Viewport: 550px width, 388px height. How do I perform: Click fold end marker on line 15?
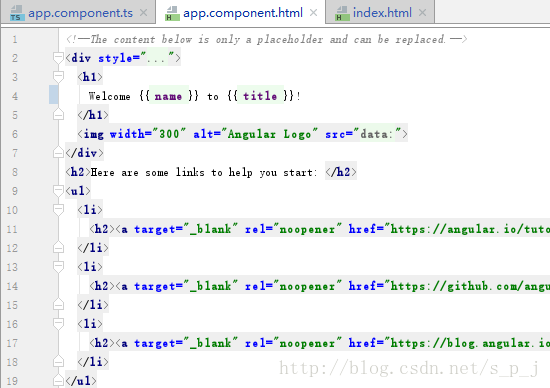[58, 305]
